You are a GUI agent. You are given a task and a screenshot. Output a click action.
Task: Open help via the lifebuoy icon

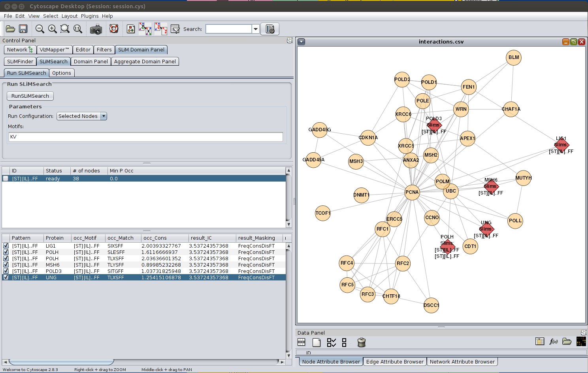(x=114, y=29)
